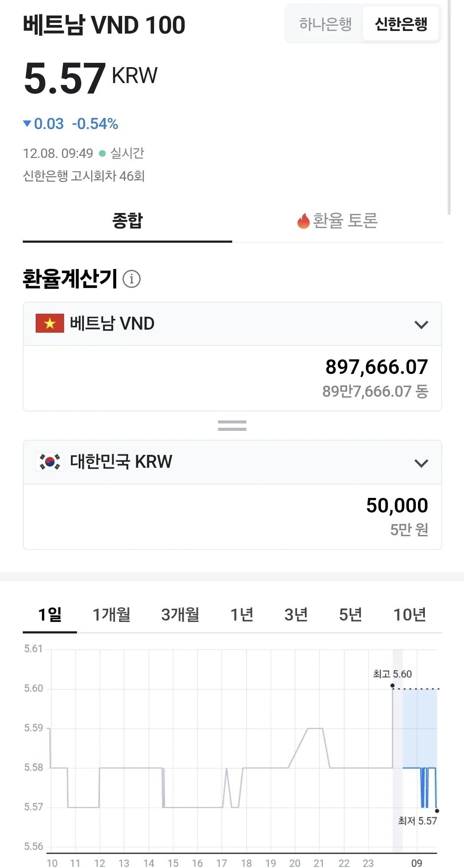Open the 환율 토론 tab
Viewport: 464px width, 868px height.
[x=337, y=221]
